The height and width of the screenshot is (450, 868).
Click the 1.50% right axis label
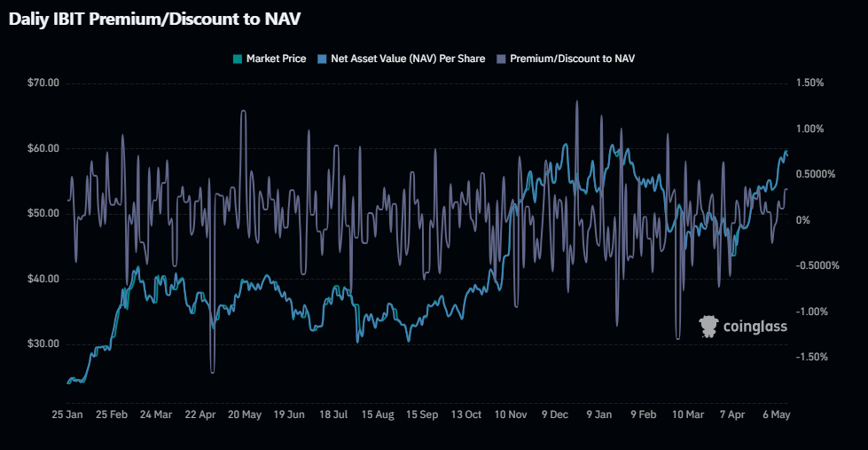[810, 83]
